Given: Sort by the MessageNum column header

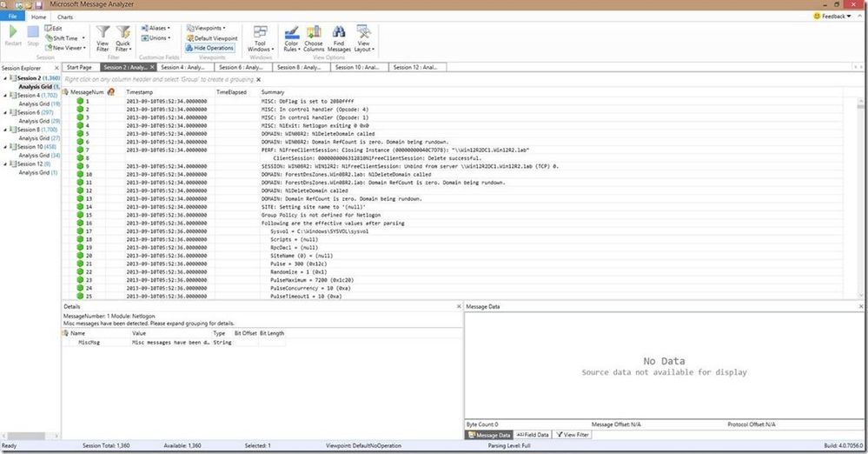Looking at the screenshot, I should pyautogui.click(x=87, y=92).
